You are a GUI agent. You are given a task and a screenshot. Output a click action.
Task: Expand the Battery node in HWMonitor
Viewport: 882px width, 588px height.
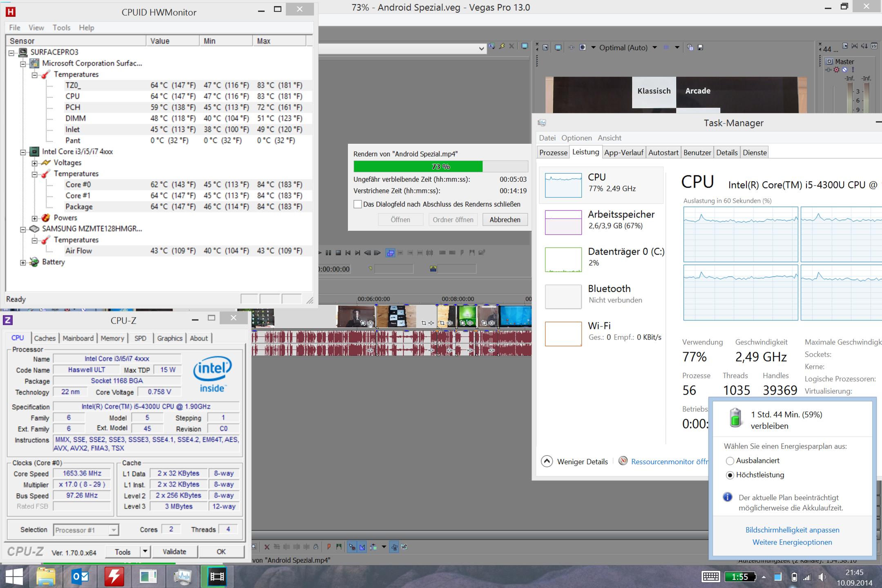coord(23,262)
